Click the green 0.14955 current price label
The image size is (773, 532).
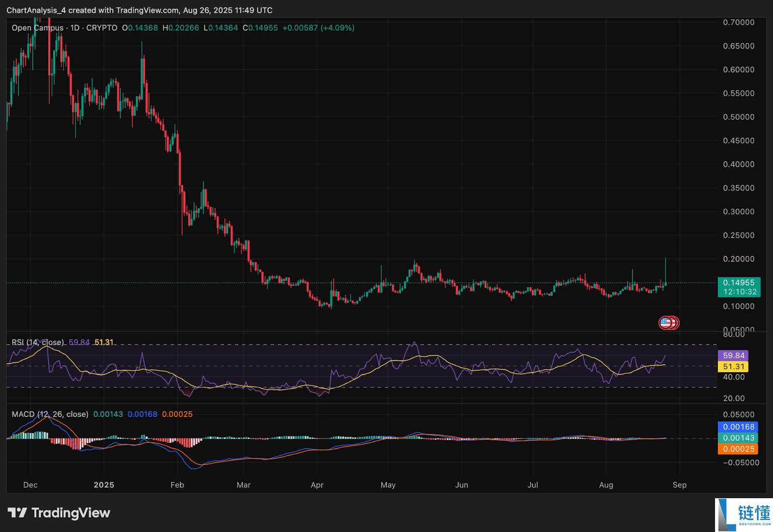(x=739, y=283)
